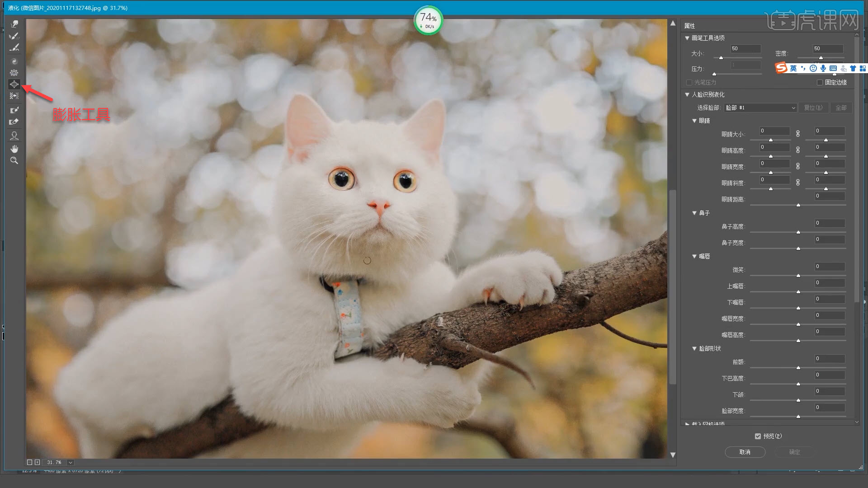
Task: Click the 取消 cancel button
Action: (x=745, y=452)
